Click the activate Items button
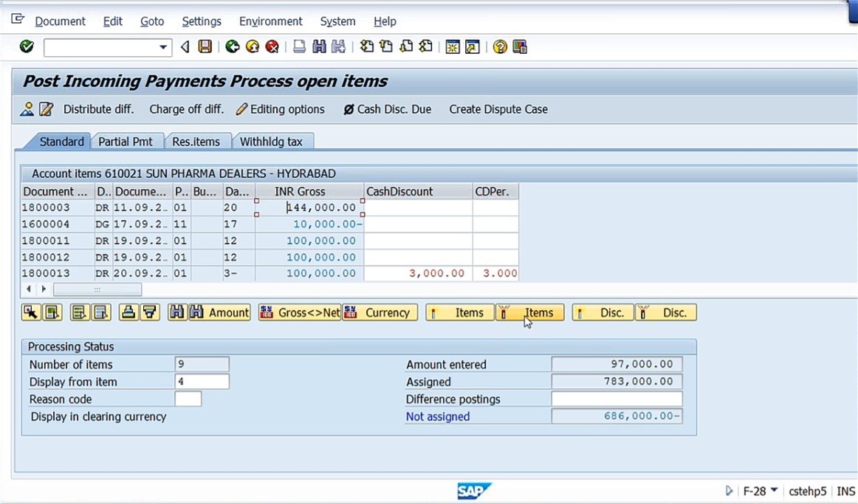Screen dimensions: 858x504 [459, 313]
